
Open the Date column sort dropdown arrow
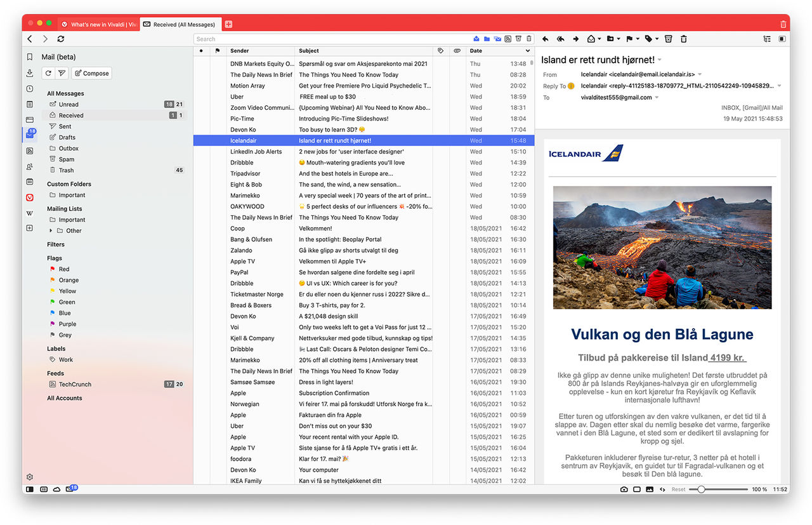(528, 51)
